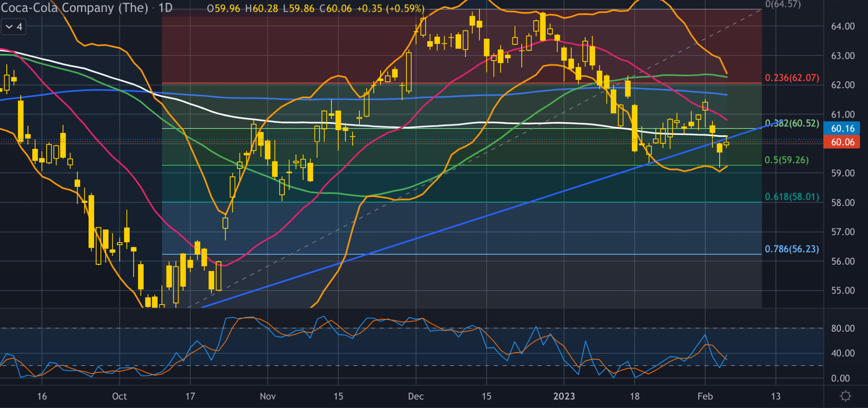
Task: Click the Nov date on time axis
Action: tap(267, 396)
